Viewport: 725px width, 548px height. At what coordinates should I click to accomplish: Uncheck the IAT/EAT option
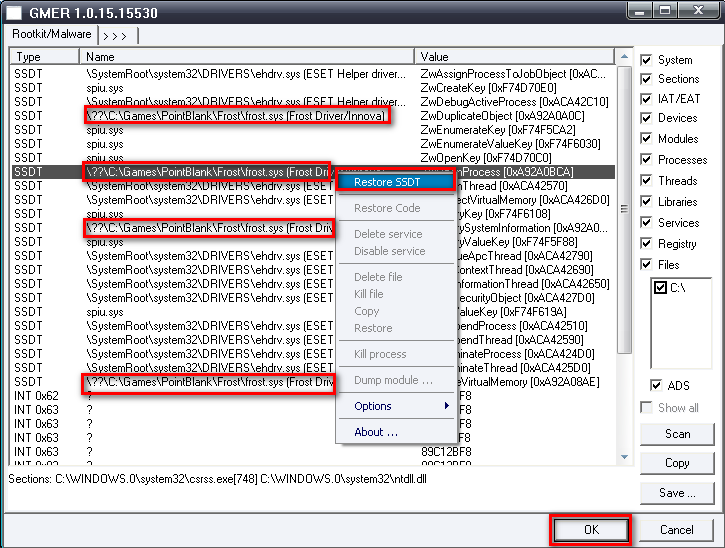(646, 99)
